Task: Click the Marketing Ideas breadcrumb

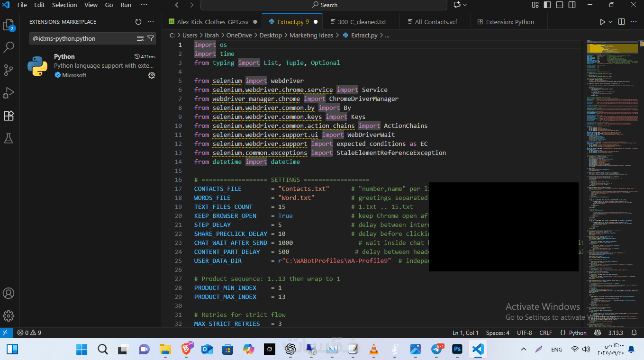Action: coord(311,35)
